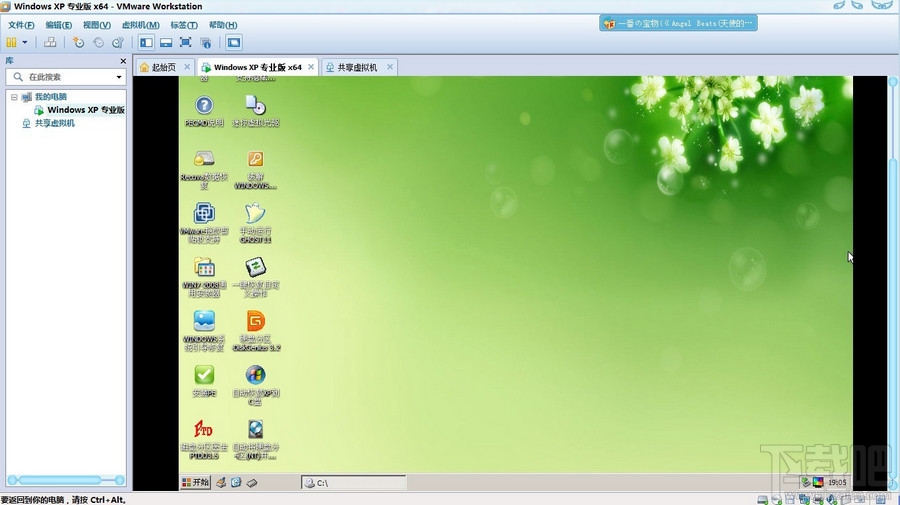Viewport: 900px width, 505px height.
Task: Click the auto-restore XP to C icon
Action: [255, 384]
